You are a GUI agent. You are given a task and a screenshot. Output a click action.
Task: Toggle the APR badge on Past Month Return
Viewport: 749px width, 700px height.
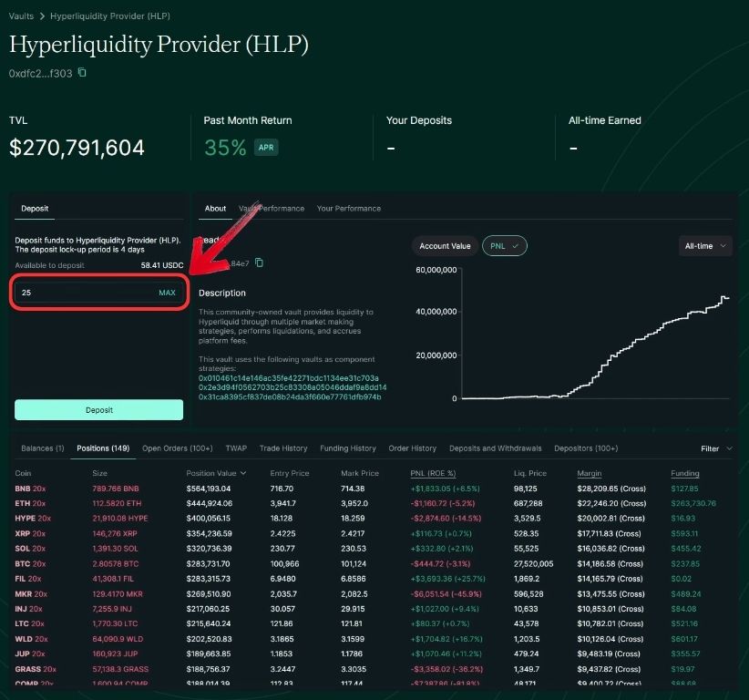(266, 147)
